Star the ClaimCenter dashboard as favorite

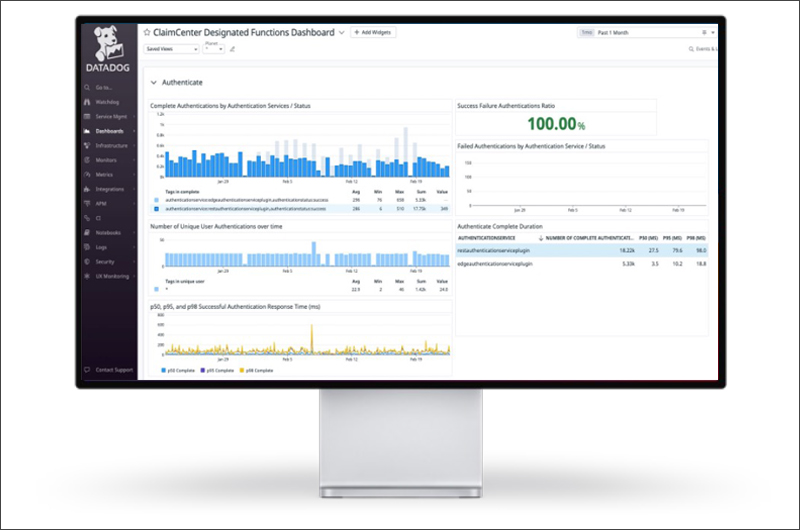[x=147, y=33]
